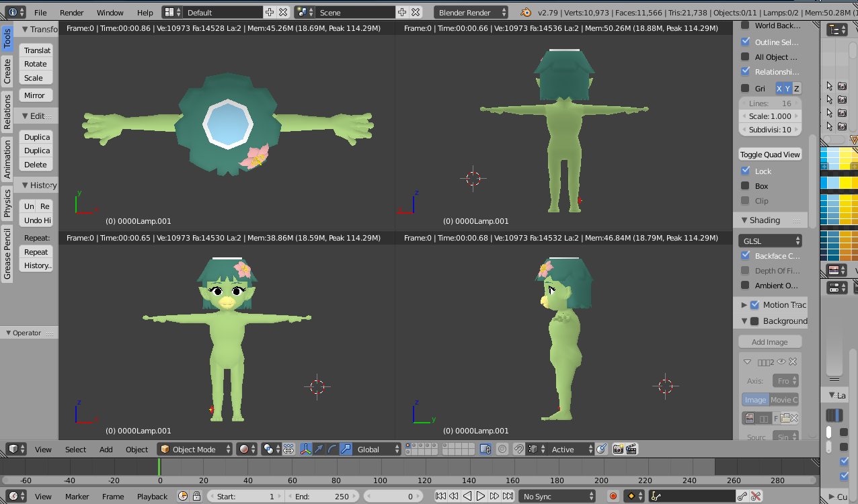Click the record auto-keyframe button

613,497
